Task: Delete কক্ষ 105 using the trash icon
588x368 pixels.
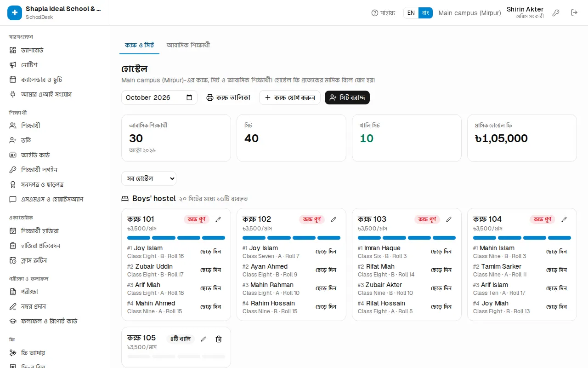Action: pos(219,339)
